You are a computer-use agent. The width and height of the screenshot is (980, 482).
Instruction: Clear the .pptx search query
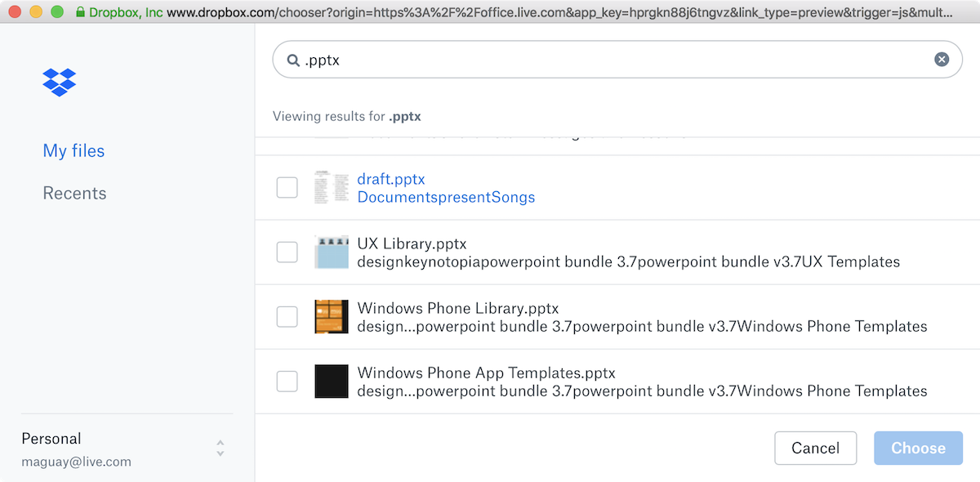pyautogui.click(x=942, y=60)
